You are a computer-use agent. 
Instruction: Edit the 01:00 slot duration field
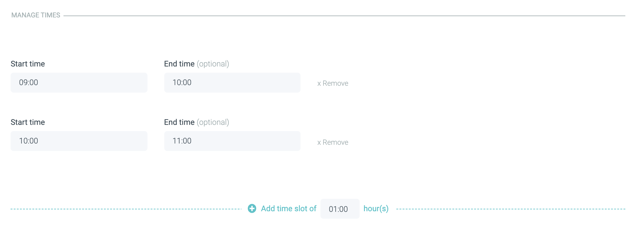(340, 209)
